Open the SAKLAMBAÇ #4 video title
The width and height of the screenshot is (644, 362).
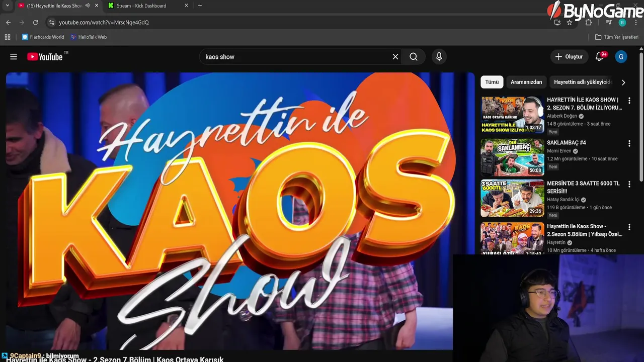coord(567,143)
